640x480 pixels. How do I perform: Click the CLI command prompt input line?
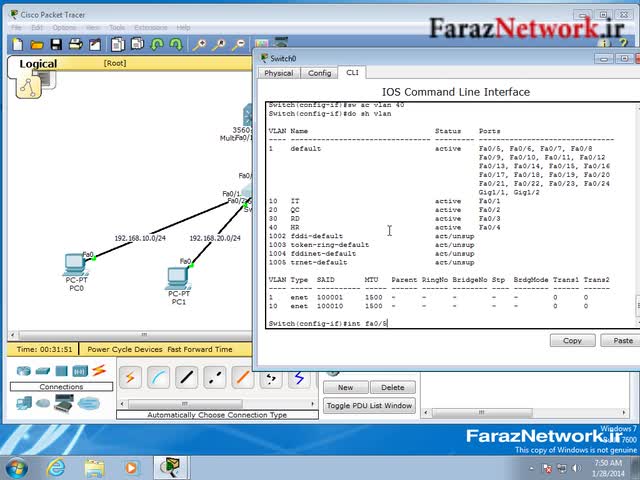(x=450, y=323)
